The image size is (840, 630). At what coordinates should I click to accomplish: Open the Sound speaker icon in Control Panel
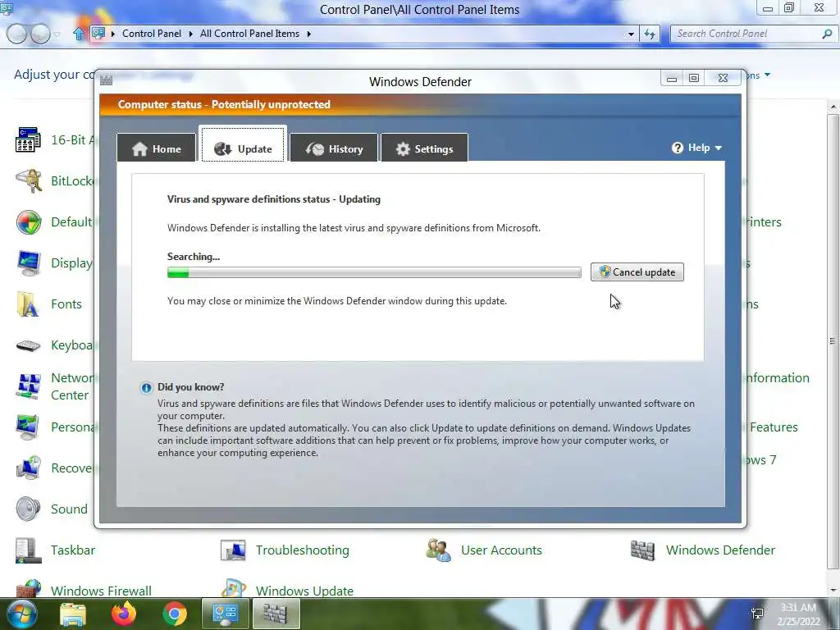[x=29, y=509]
